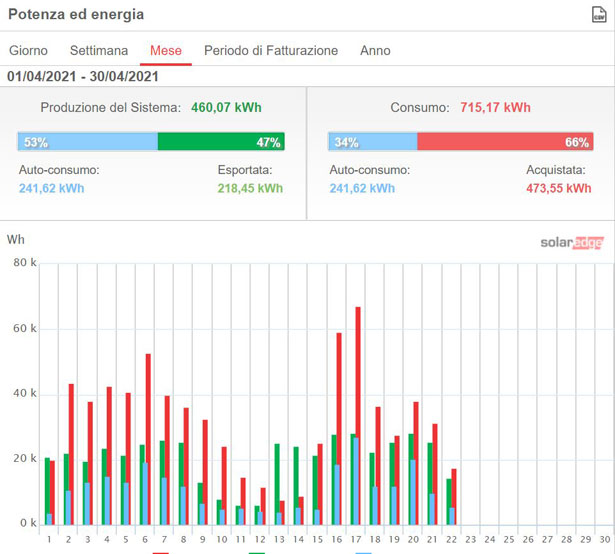Click the blue 34% consumption bar segment
615x554 pixels.
[373, 142]
